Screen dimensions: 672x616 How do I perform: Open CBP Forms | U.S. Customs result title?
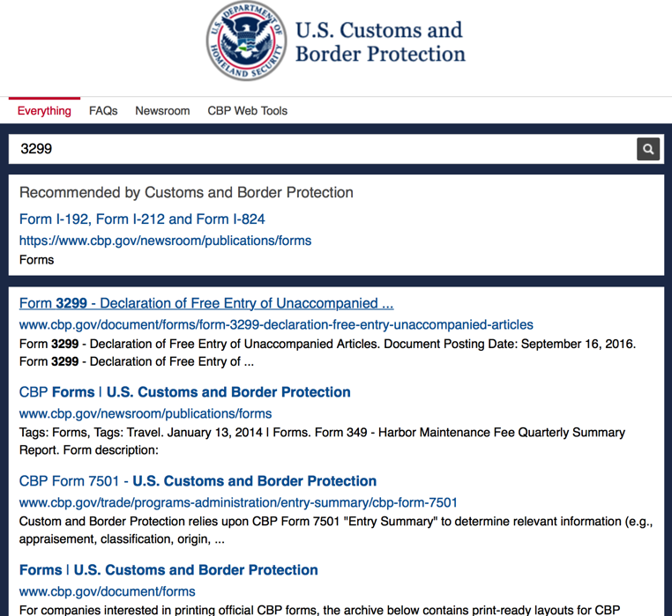click(x=184, y=392)
